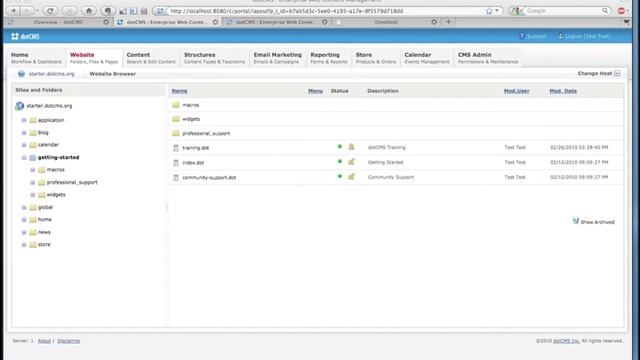The image size is (640, 360).
Task: Click the About link in footer
Action: point(44,341)
